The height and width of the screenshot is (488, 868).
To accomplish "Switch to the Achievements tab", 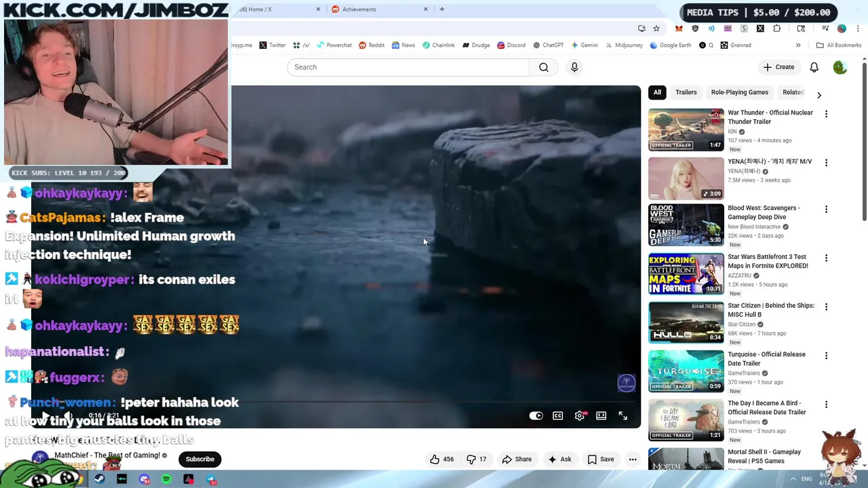I will click(x=380, y=9).
